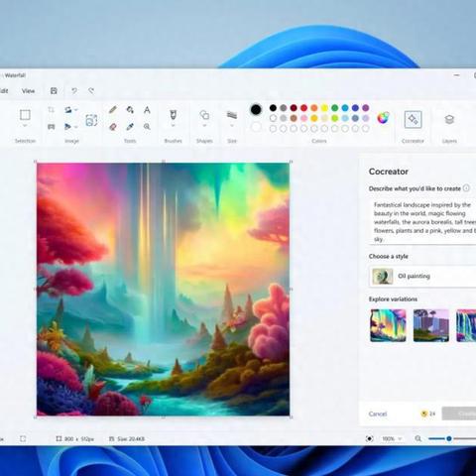The width and height of the screenshot is (476, 476).
Task: Select the Pencil tool
Action: [x=113, y=110]
